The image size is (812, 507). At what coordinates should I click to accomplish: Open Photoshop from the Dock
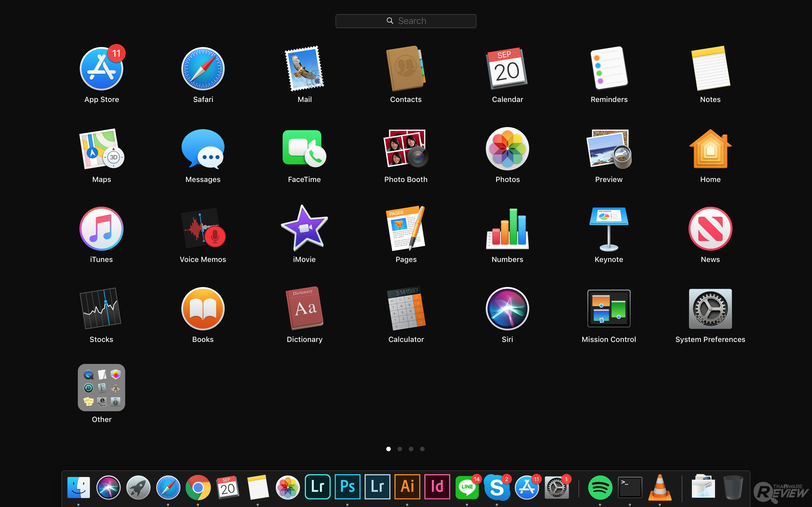(348, 486)
